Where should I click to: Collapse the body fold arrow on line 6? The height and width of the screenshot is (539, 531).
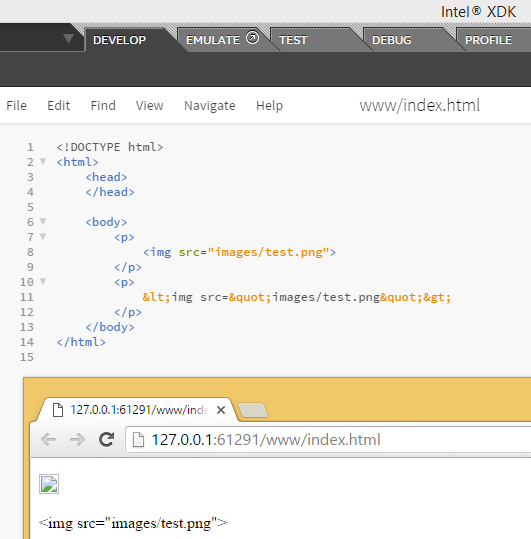click(43, 221)
